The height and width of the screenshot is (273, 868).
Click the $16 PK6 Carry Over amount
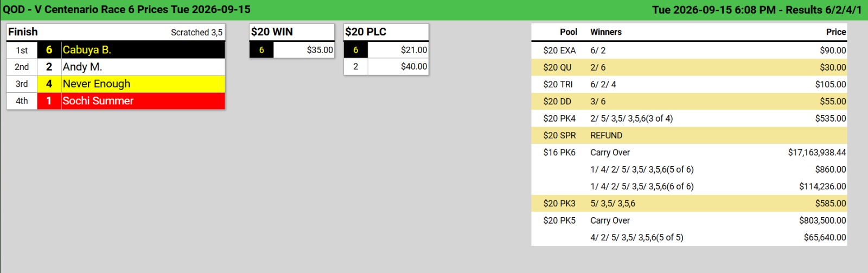tap(817, 153)
